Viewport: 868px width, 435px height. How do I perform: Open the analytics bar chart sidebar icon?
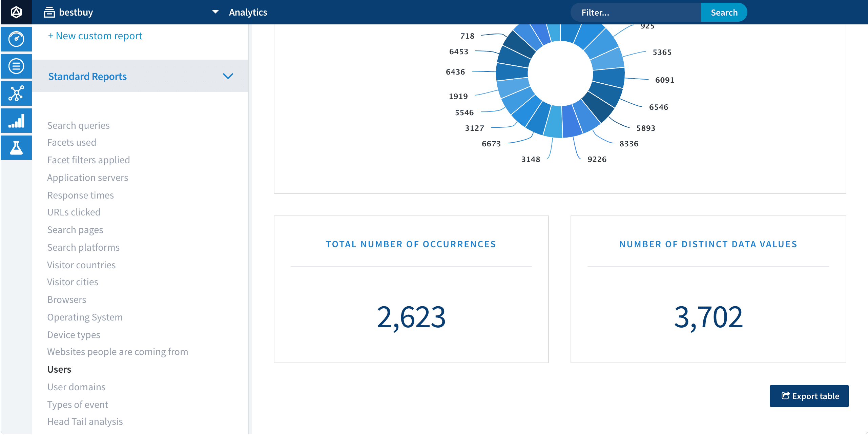(x=16, y=121)
